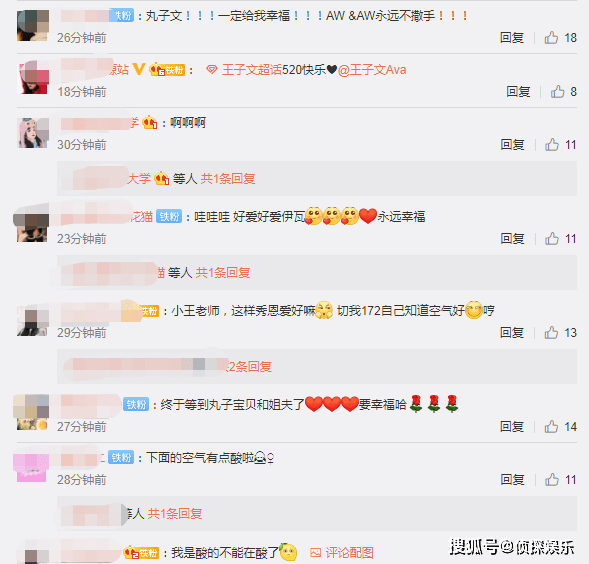Like the 520快乐 comment with 8 likes

pos(557,91)
